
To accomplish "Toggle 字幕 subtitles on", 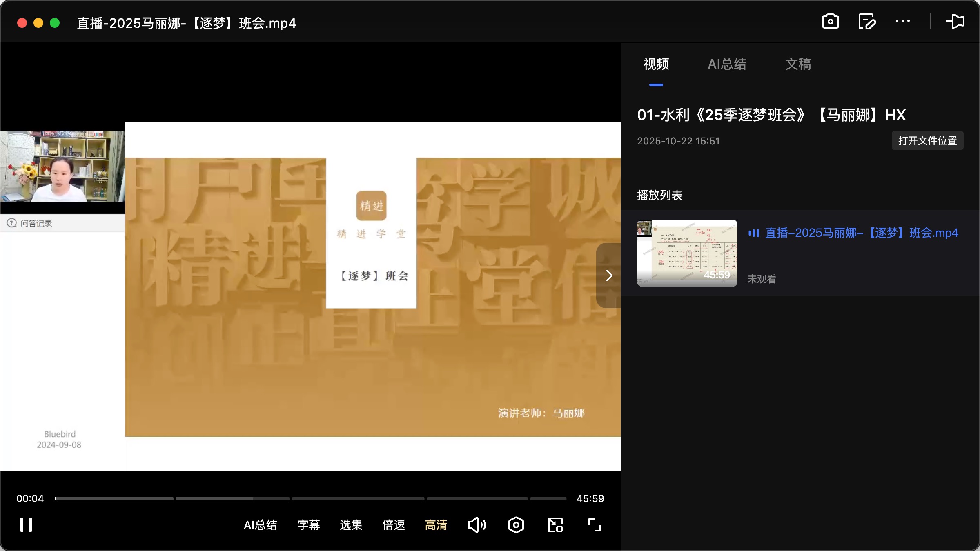I will (308, 525).
